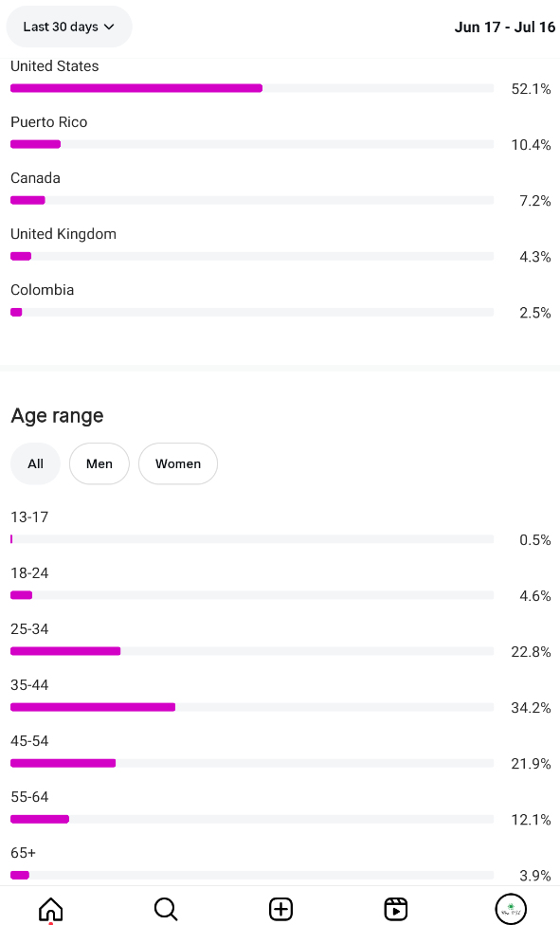Click the Canada 7.2% bar
This screenshot has height=925, width=560.
click(x=252, y=201)
